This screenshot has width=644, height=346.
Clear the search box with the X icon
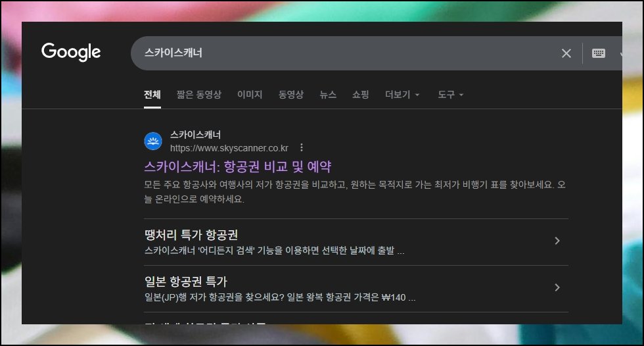566,53
